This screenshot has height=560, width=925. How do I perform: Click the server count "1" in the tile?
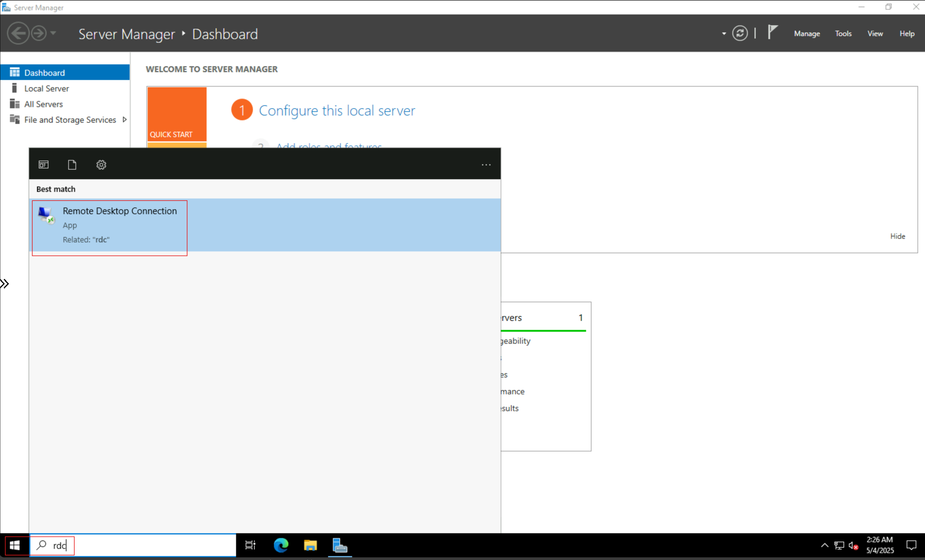coord(581,318)
